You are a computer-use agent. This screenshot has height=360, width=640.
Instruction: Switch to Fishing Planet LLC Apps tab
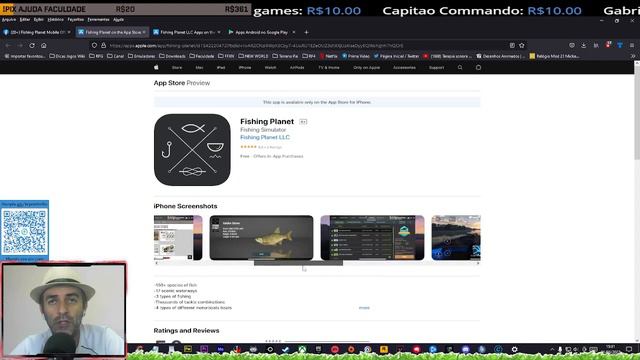click(187, 32)
